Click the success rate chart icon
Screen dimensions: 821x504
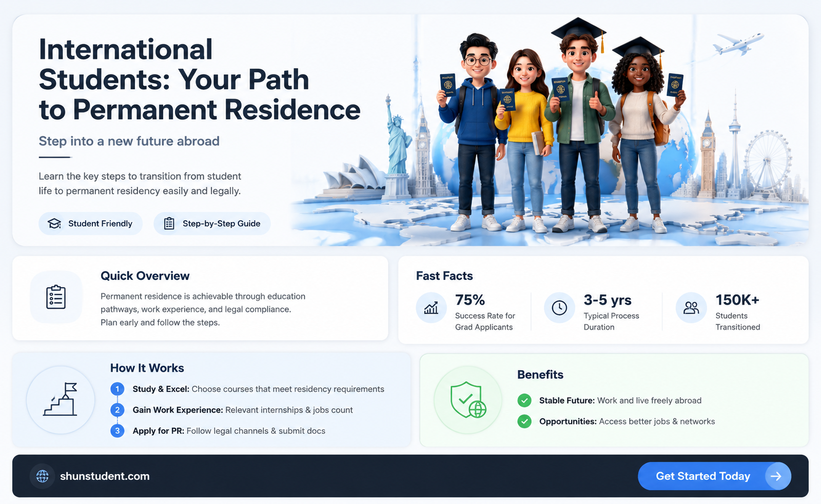pyautogui.click(x=431, y=308)
